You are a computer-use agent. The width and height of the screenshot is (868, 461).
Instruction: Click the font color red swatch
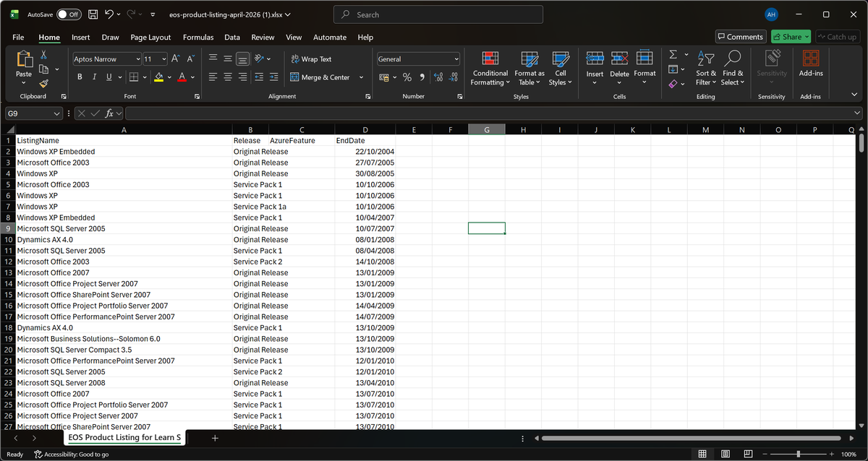click(182, 77)
